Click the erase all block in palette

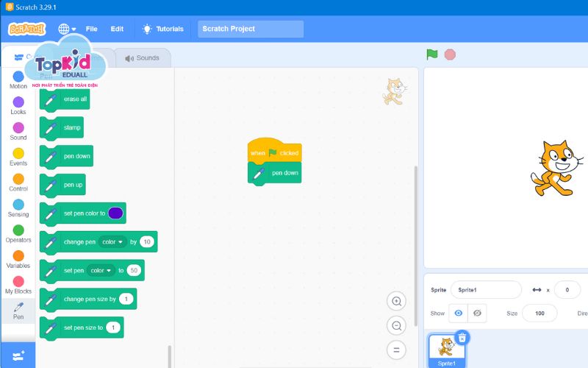click(65, 99)
